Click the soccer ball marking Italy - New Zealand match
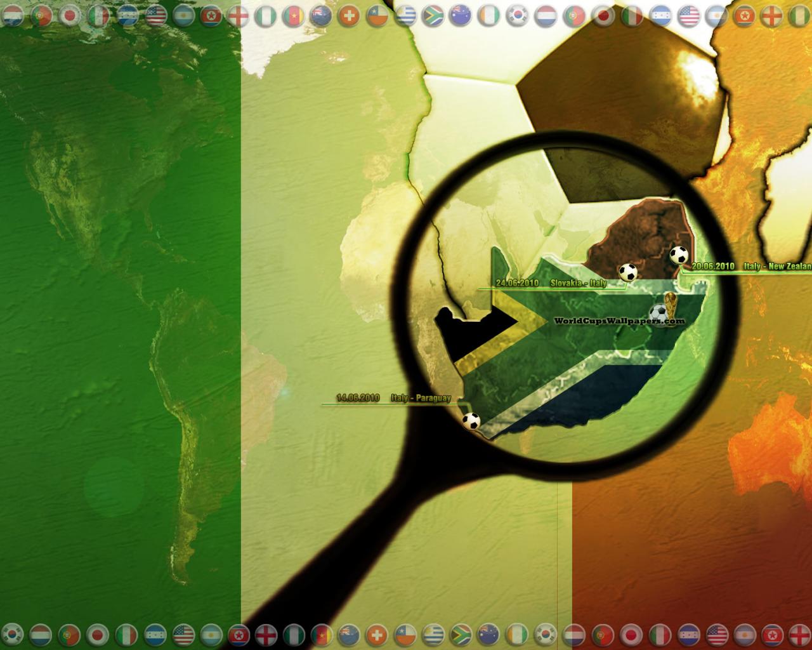This screenshot has width=812, height=650. tap(678, 255)
